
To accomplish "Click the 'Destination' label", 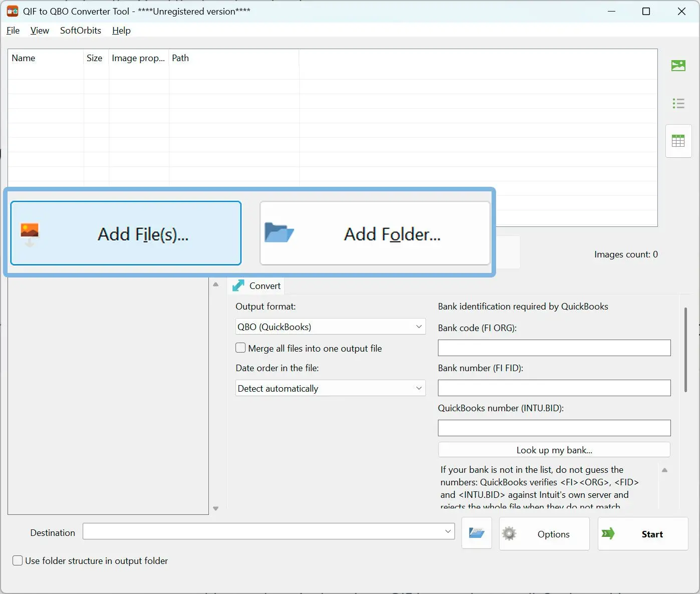I will (x=53, y=533).
